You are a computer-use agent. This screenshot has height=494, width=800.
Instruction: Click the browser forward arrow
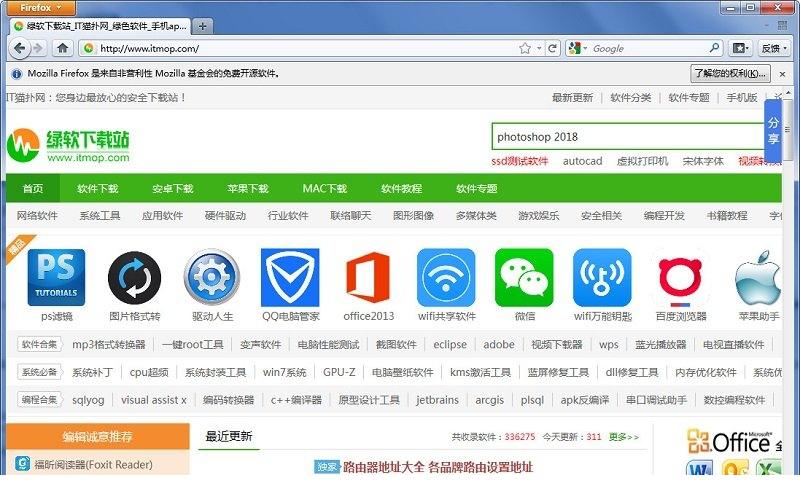38,48
